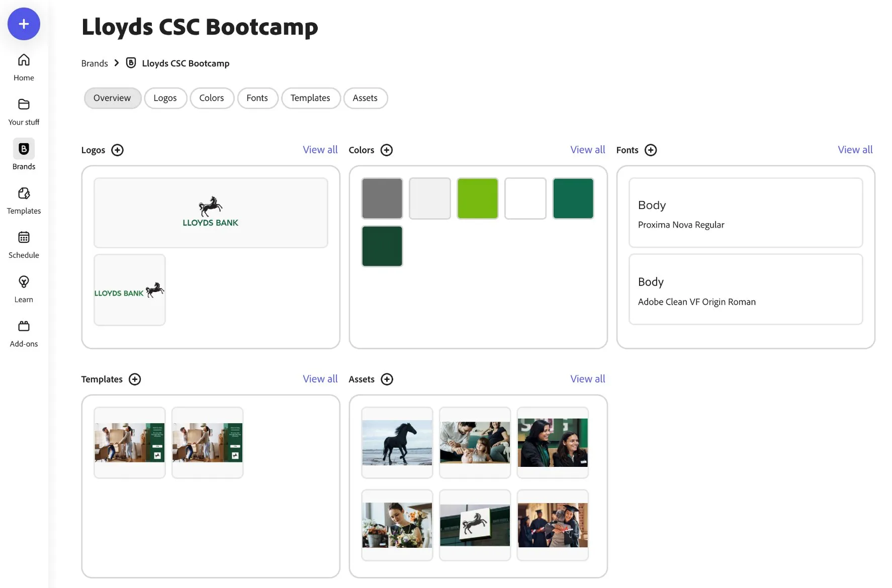Image resolution: width=892 pixels, height=588 pixels.
Task: Open the Learn section in sidebar
Action: pos(24,288)
